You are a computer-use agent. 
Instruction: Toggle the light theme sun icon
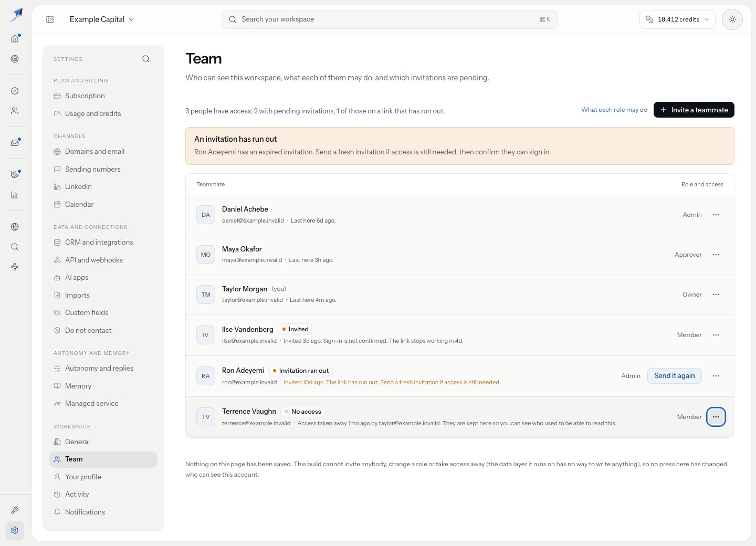[732, 19]
